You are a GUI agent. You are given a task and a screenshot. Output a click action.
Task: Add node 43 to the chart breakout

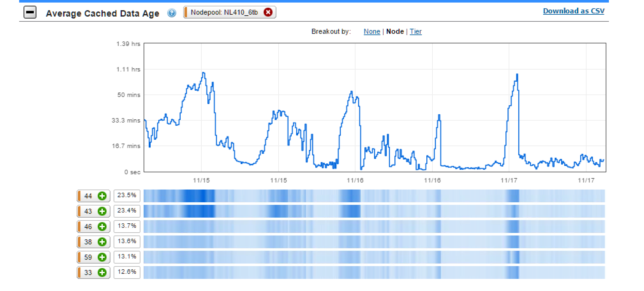(101, 211)
